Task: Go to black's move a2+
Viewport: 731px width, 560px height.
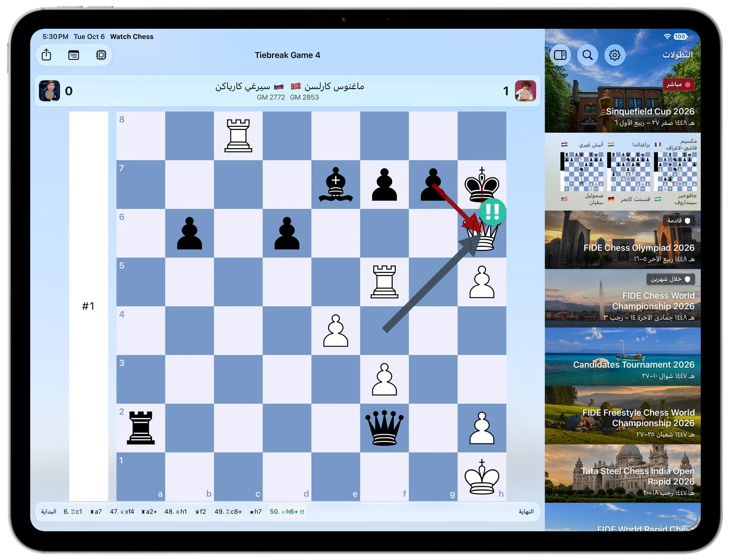Action: [149, 511]
